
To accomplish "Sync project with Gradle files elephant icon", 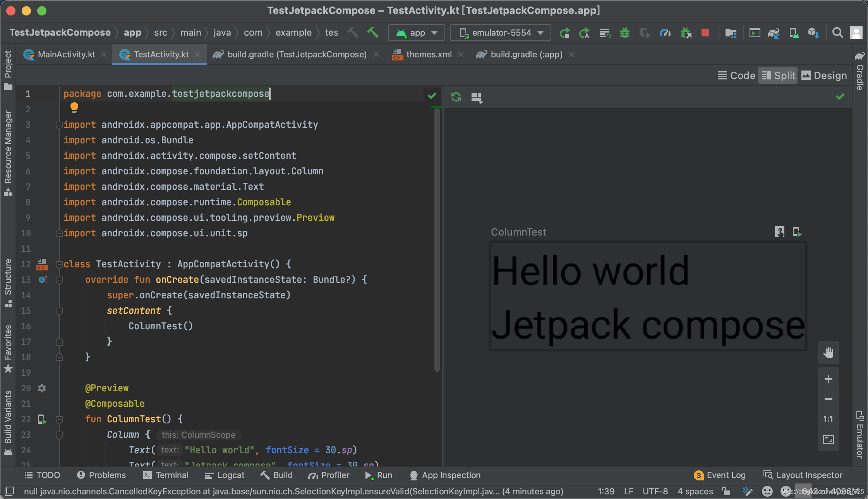I will coord(774,33).
